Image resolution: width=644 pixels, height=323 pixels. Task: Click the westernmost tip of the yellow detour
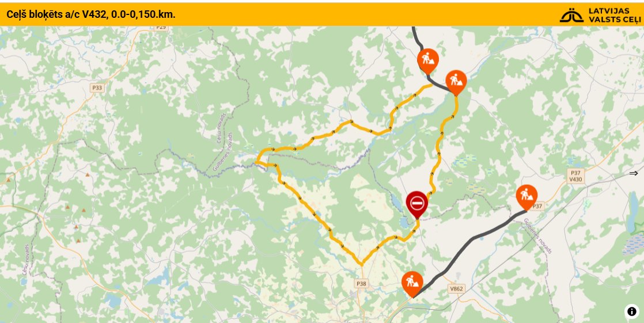(256, 162)
